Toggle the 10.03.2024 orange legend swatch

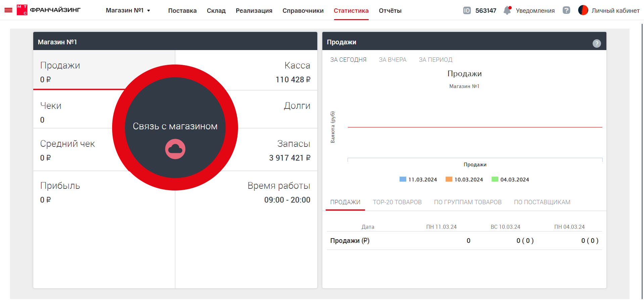449,179
